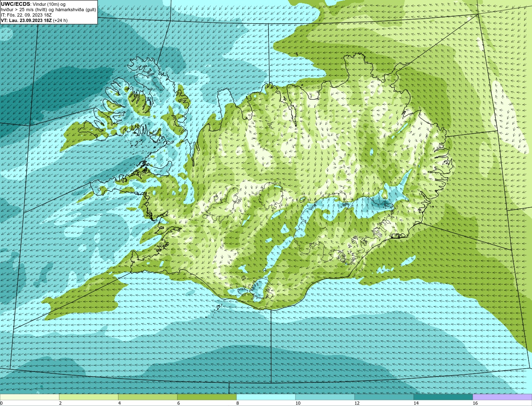This screenshot has height=406, width=532.
Task: Click the light cyan 8–10 m/s legend swatch
Action: click(266, 397)
